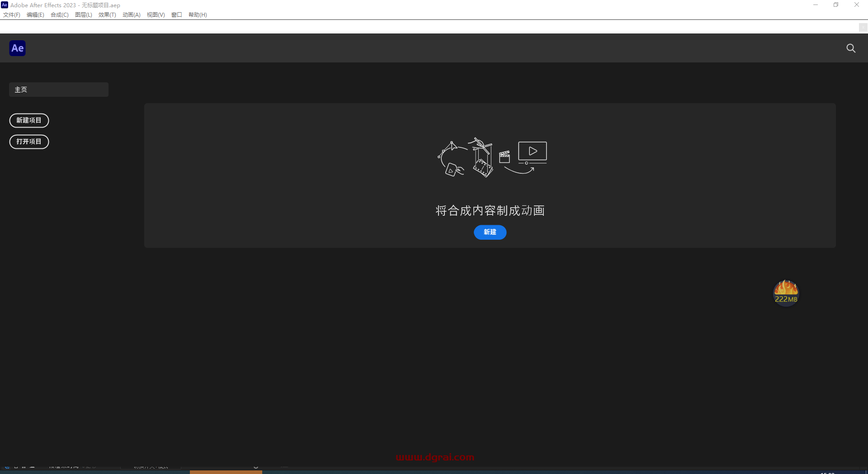Image resolution: width=868 pixels, height=474 pixels.
Task: Click the blue 新建 button under the illustration
Action: click(490, 232)
